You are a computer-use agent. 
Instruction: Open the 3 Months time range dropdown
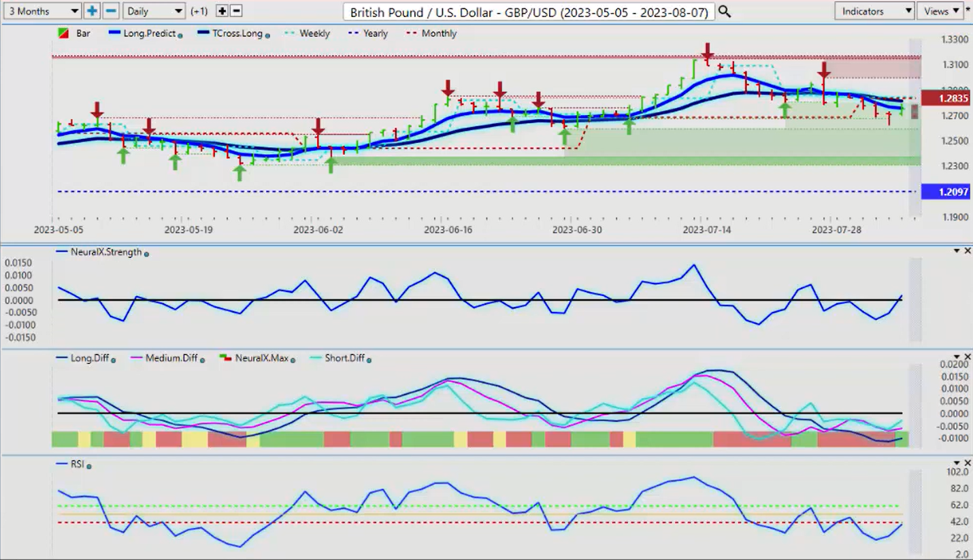(x=42, y=11)
